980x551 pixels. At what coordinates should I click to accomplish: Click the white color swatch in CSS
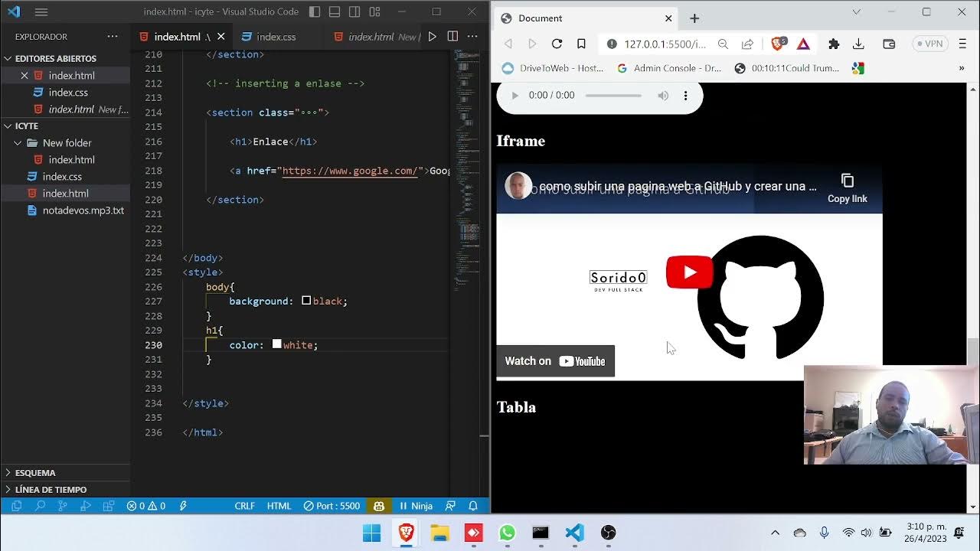[x=277, y=344]
